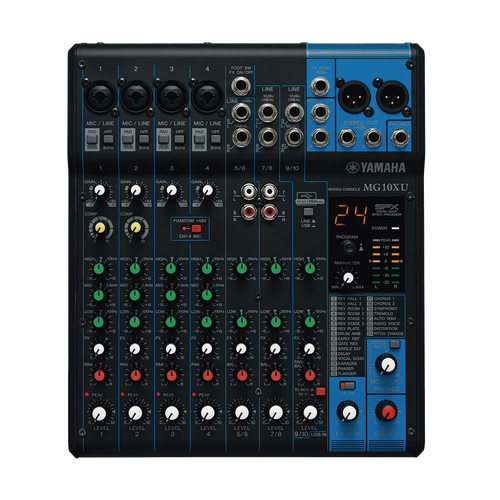500x500 pixels.
Task: Toggle the channel 1 PAD switch
Action: [92, 140]
